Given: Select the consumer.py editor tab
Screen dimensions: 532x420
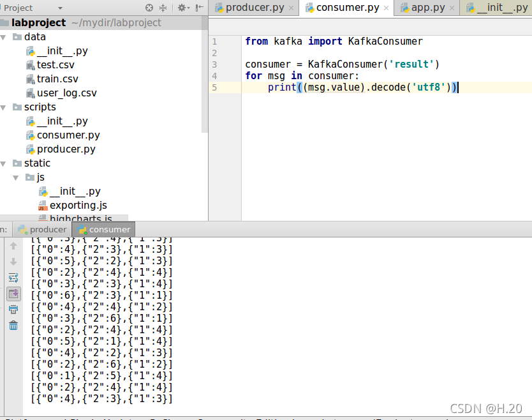Looking at the screenshot, I should pos(348,8).
